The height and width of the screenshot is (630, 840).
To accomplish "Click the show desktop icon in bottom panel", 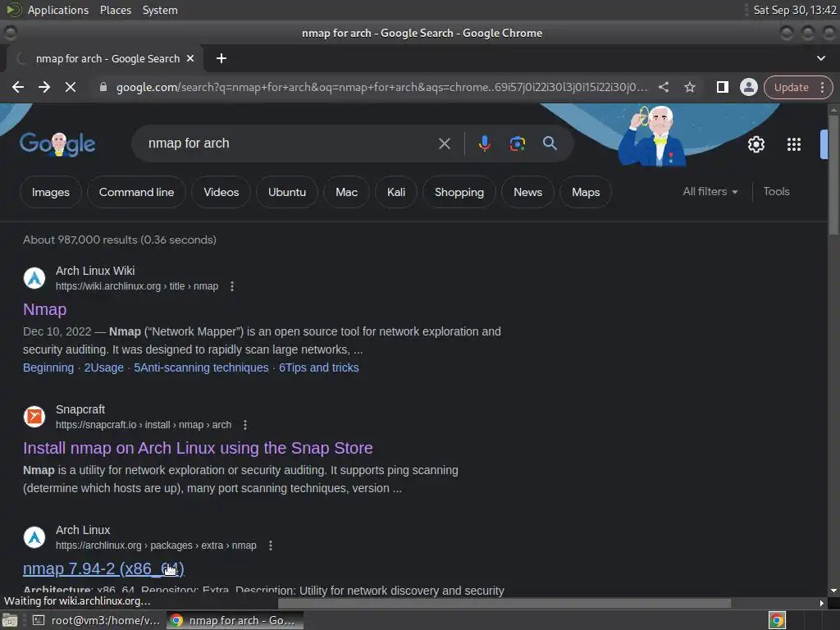I will click(10, 620).
